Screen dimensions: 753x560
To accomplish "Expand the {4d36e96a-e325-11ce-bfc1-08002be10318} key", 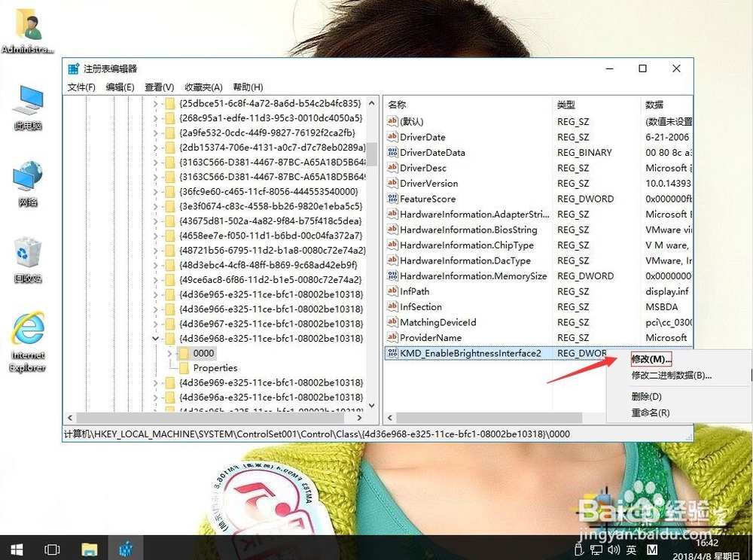I will [155, 397].
